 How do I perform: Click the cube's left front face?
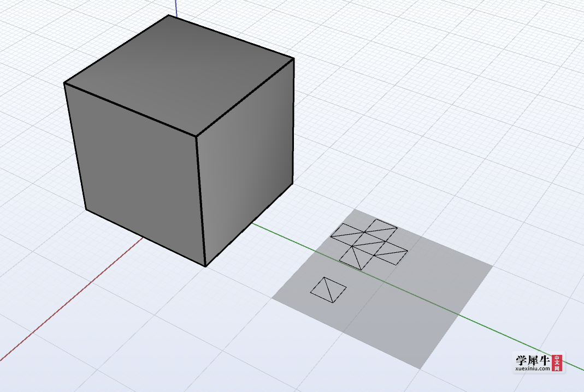click(x=135, y=174)
